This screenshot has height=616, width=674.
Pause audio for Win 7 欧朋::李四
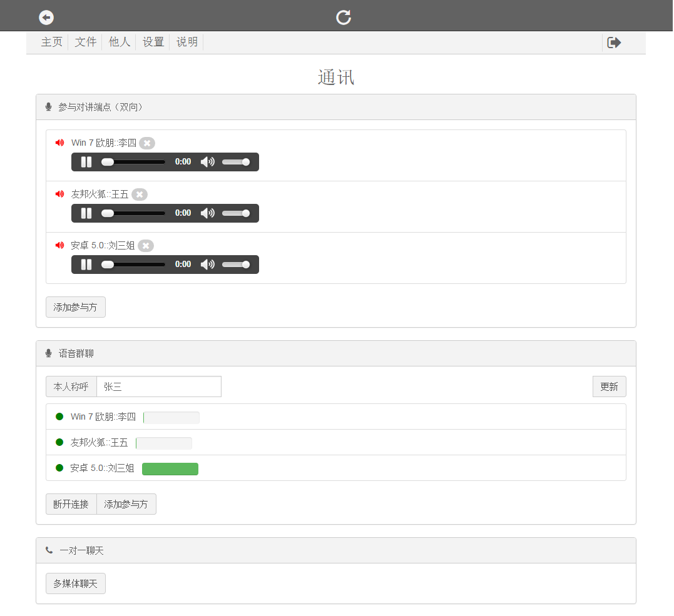coord(86,162)
